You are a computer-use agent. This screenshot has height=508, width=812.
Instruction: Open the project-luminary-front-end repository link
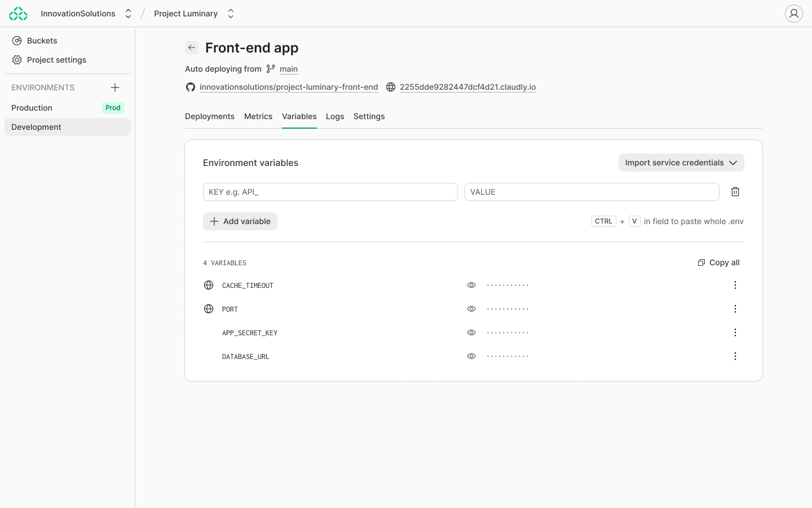pos(289,87)
